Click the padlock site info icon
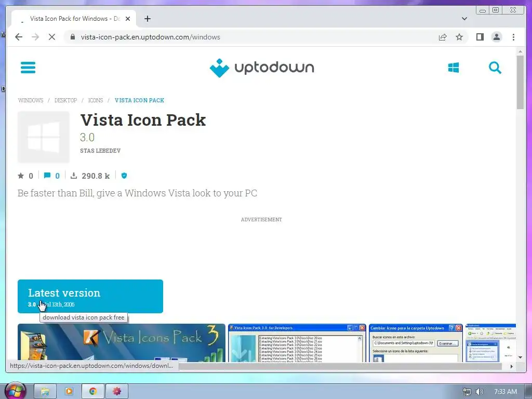The width and height of the screenshot is (532, 399). 72,37
